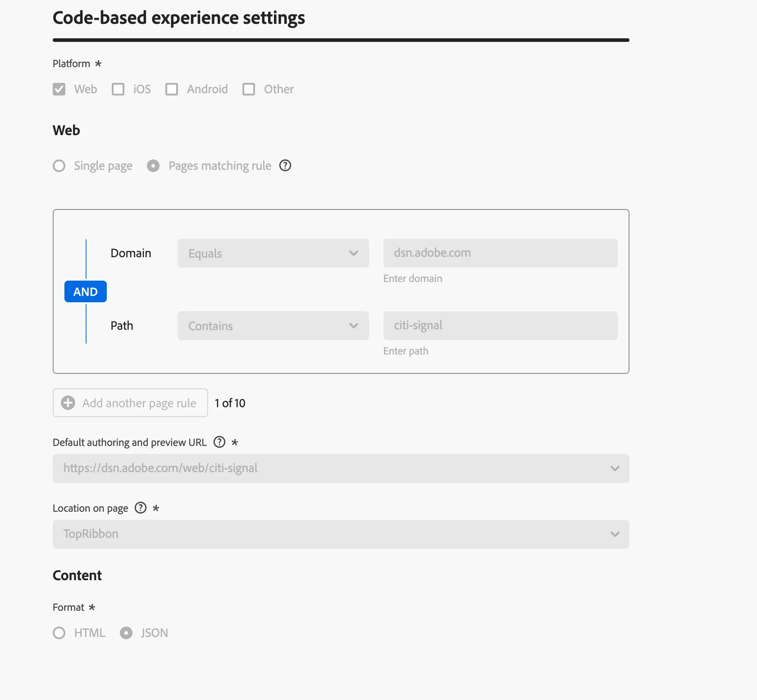Check the Other platform checkbox
This screenshot has width=757, height=700.
tap(249, 89)
